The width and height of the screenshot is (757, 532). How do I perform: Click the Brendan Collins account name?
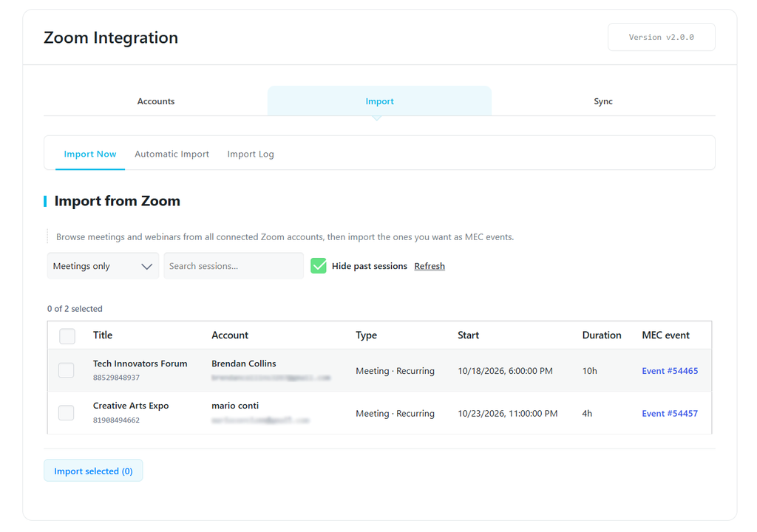click(x=244, y=364)
